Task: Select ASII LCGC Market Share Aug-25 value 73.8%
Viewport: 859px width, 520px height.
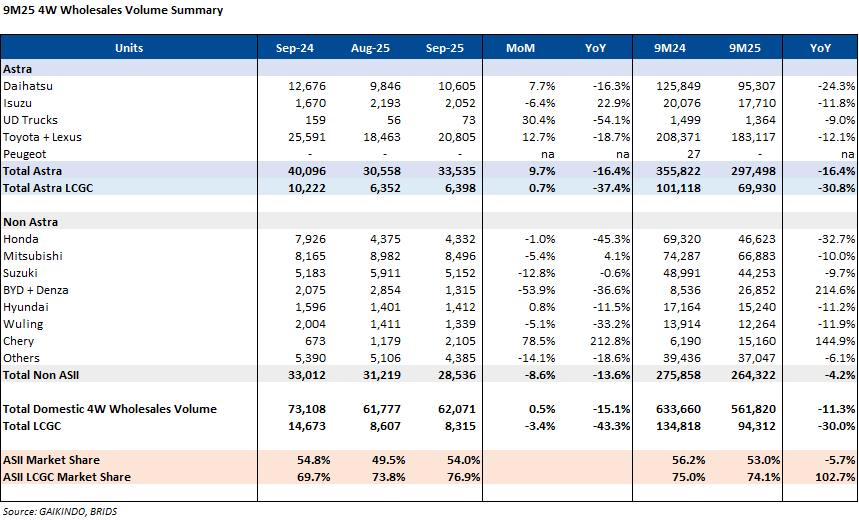Action: [388, 477]
